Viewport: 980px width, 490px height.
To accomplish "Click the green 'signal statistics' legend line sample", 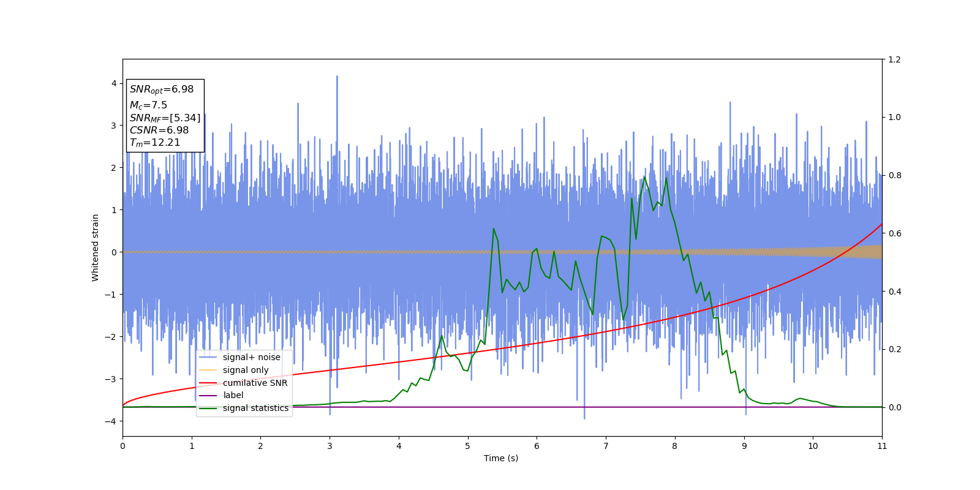I will pos(208,409).
